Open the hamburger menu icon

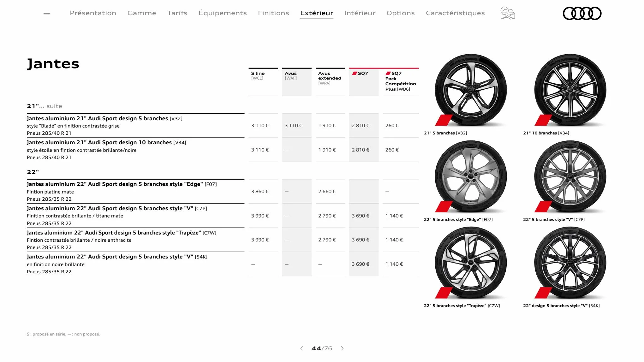coord(47,13)
